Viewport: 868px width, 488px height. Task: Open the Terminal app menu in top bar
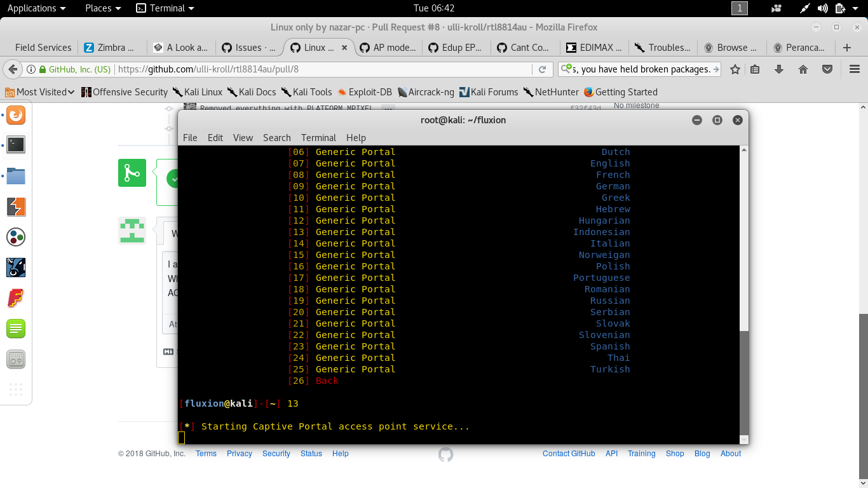[166, 8]
